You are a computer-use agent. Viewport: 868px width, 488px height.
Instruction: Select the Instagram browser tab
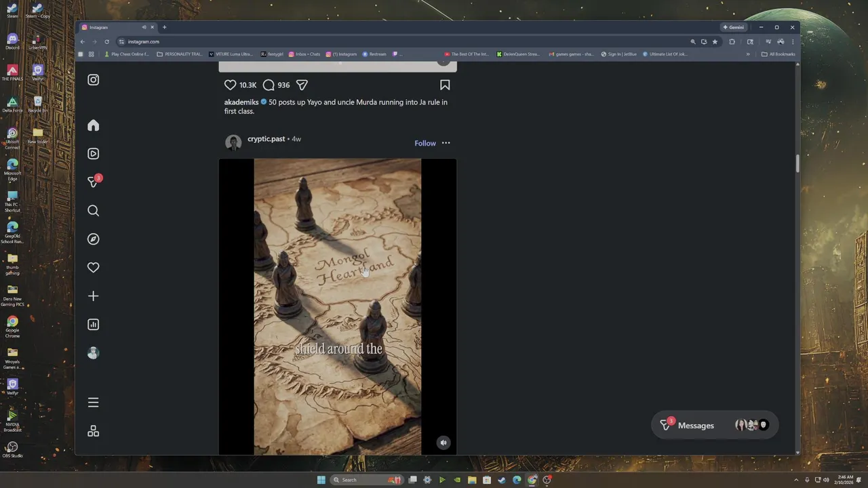(x=119, y=27)
